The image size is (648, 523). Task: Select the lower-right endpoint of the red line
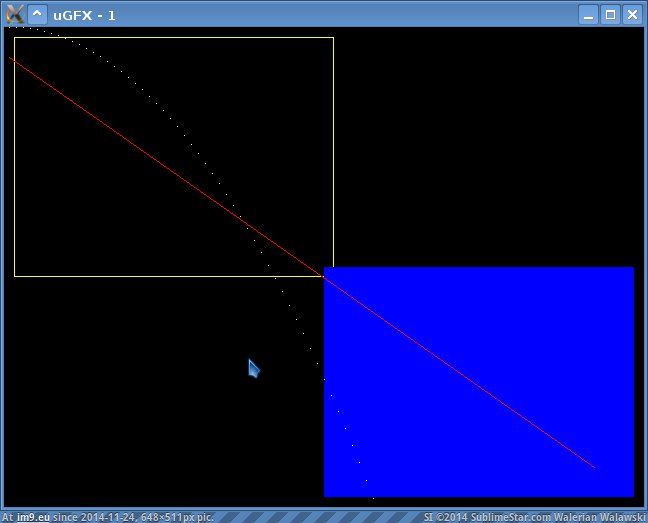coord(594,466)
